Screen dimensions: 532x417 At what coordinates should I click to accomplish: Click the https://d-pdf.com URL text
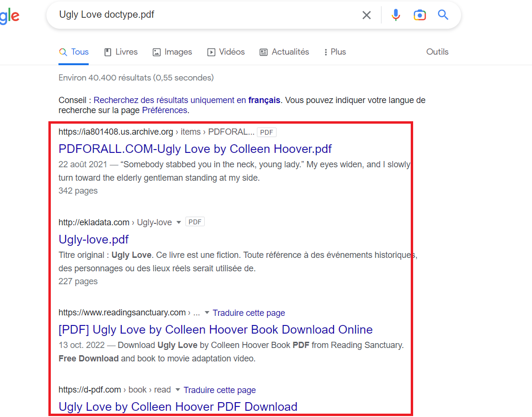coord(90,390)
